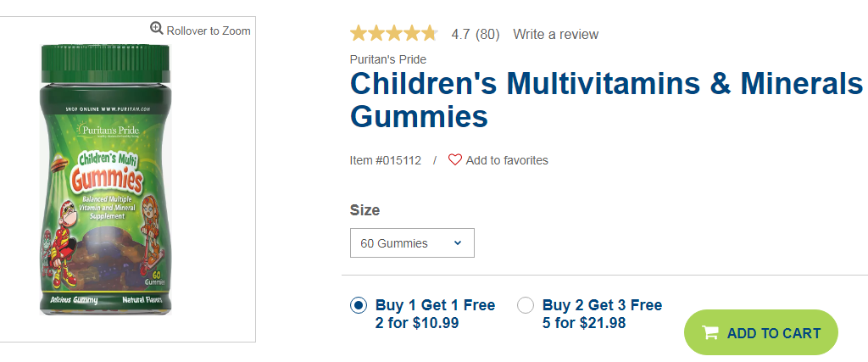Click the third gold rating star

click(393, 34)
